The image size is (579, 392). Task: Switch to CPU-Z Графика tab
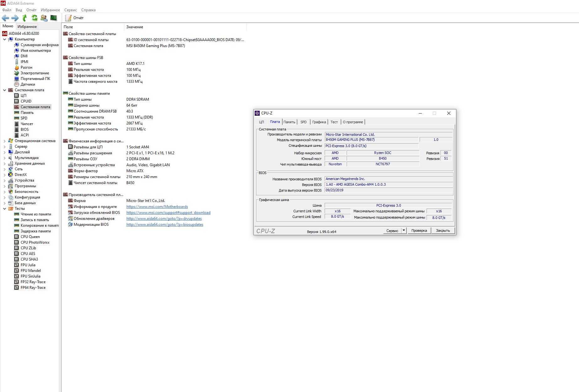pos(319,122)
